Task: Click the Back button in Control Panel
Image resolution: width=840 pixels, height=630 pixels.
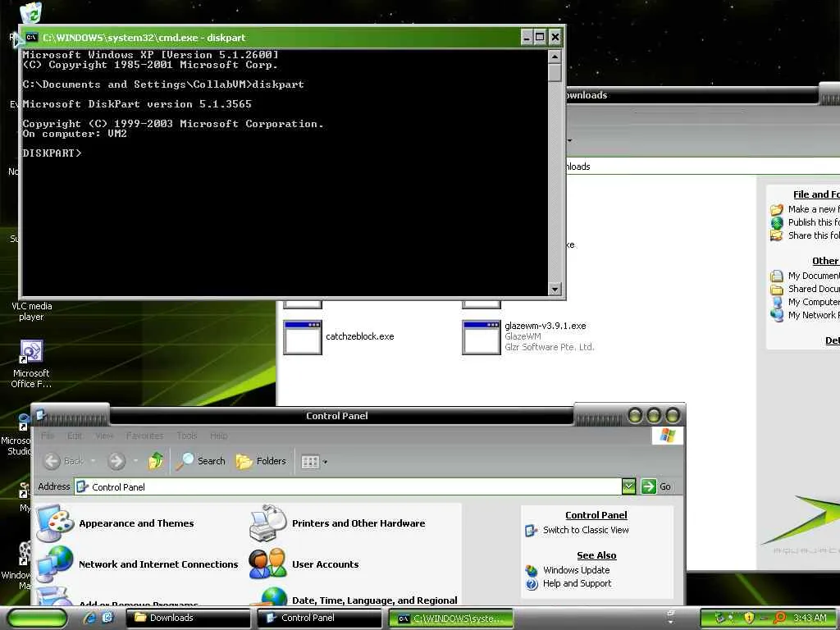Action: (63, 461)
